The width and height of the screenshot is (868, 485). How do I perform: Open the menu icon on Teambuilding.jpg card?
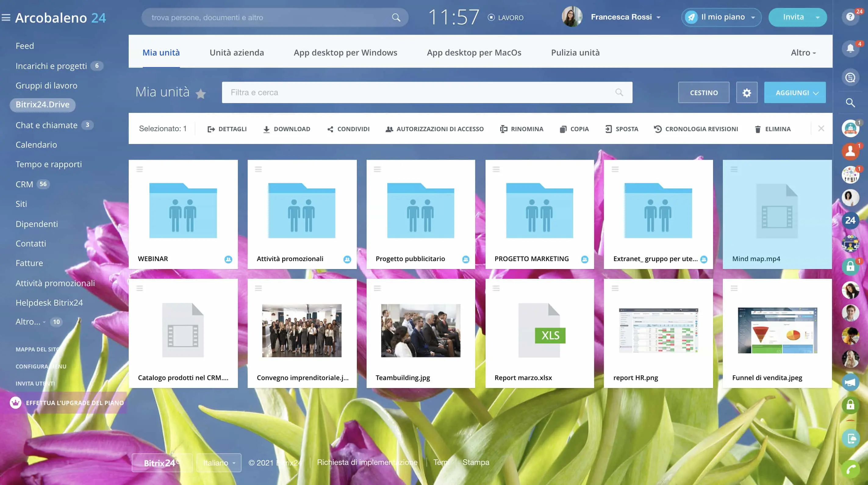click(x=377, y=288)
